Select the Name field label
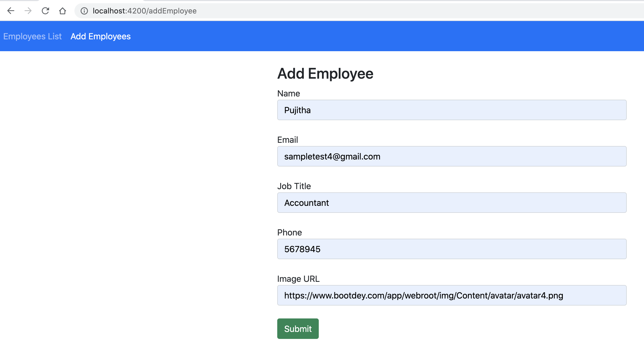Screen dimensions: 644x347 288,93
